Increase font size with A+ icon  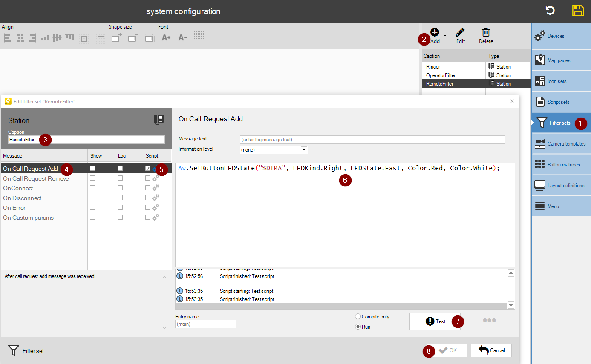coord(166,38)
